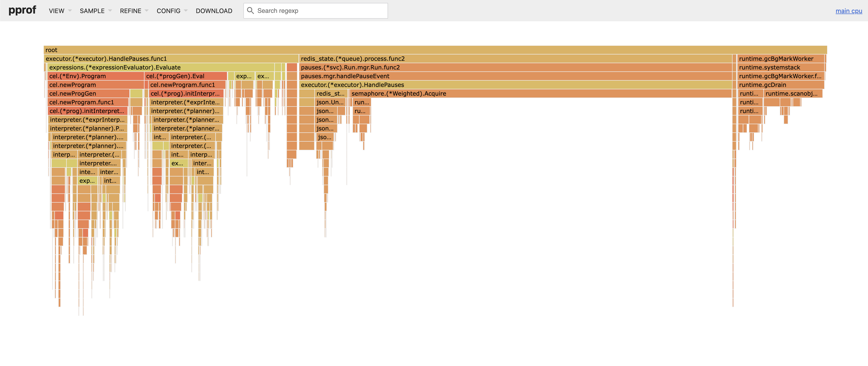Screen dimensions: 868x366
Task: Select the middle cel.newProgram.func1 frame
Action: pyautogui.click(x=187, y=85)
